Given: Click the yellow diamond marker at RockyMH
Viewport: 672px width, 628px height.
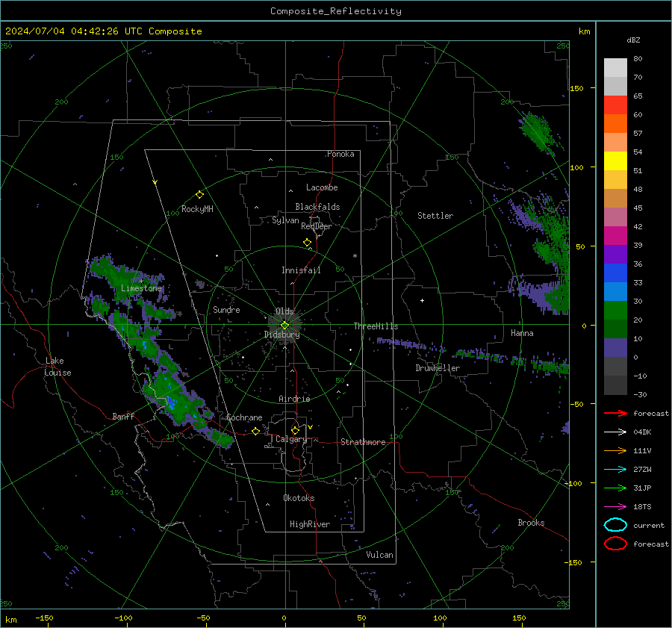Looking at the screenshot, I should 199,195.
